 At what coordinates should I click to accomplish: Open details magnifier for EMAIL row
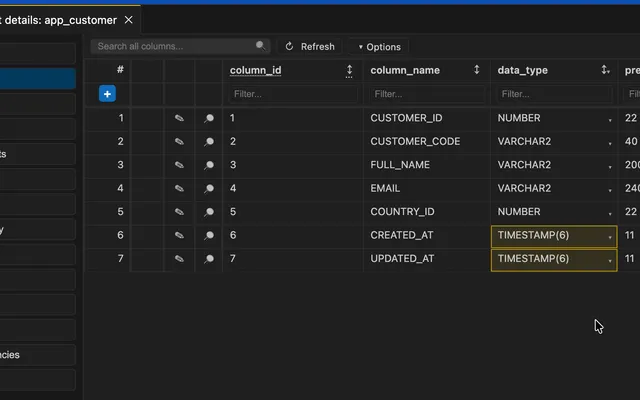point(209,189)
